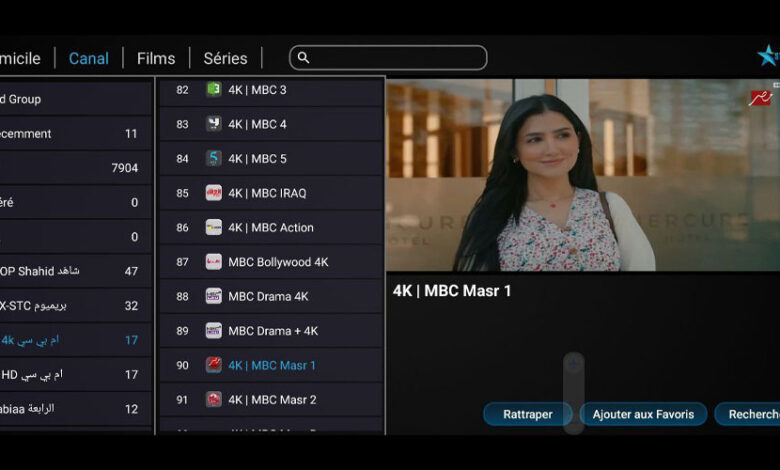This screenshot has height=470, width=780.
Task: Click the MBC Bollywood 4K logo icon
Action: [213, 262]
